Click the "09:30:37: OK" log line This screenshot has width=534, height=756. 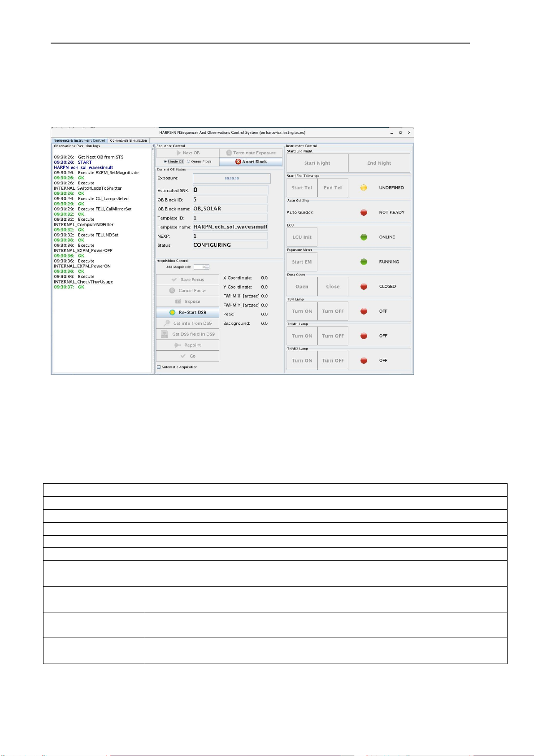69,287
